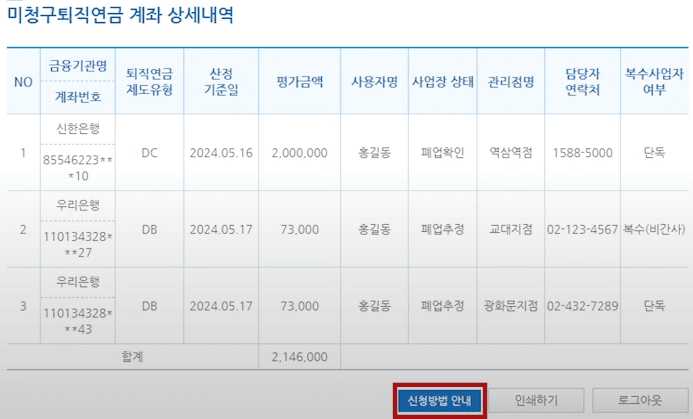Click the 복수(비간사) cell
Image resolution: width=693 pixels, height=419 pixels.
point(654,229)
